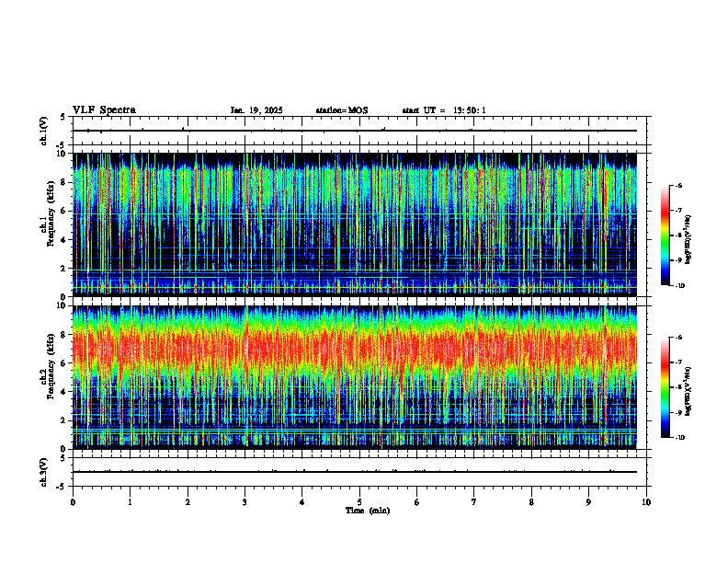Viewport: 728px width, 563px height.
Task: Click the ch.3 voltage waveform trace
Action: [355, 472]
